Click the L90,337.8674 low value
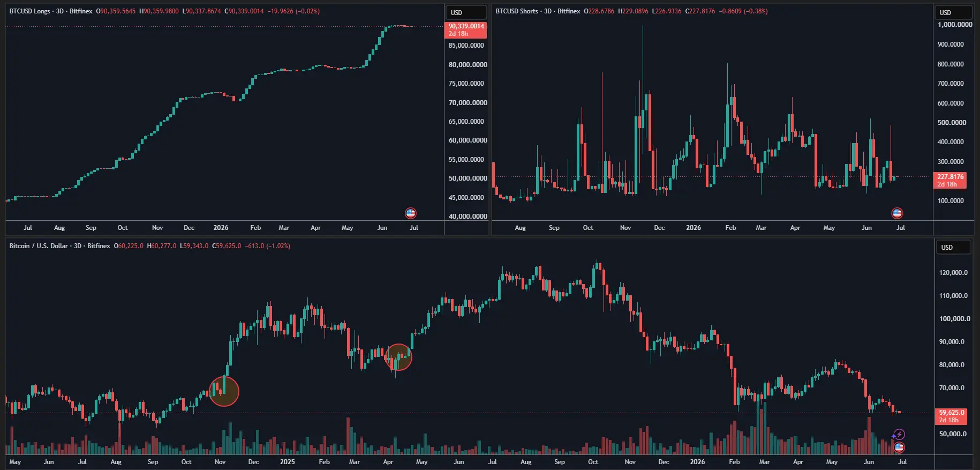The width and height of the screenshot is (980, 470). pyautogui.click(x=201, y=11)
